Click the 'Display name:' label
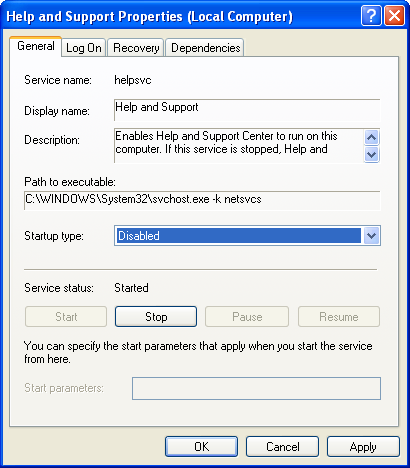 click(x=57, y=111)
